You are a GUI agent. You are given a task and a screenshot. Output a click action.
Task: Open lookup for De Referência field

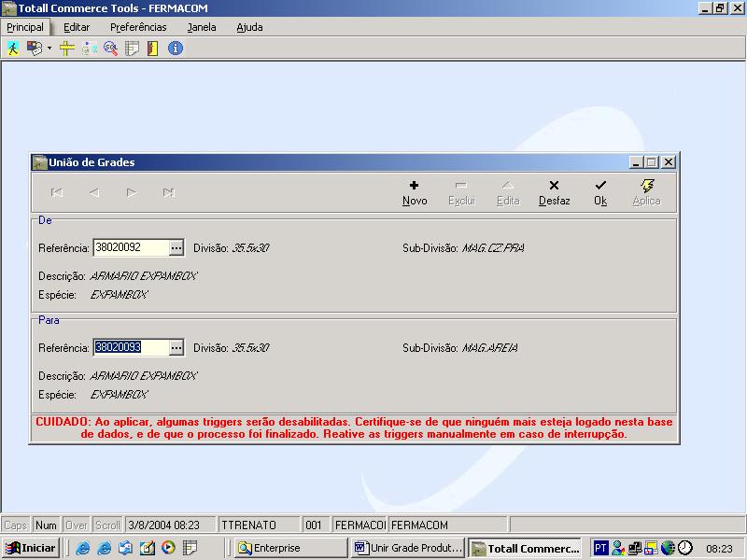click(x=176, y=247)
